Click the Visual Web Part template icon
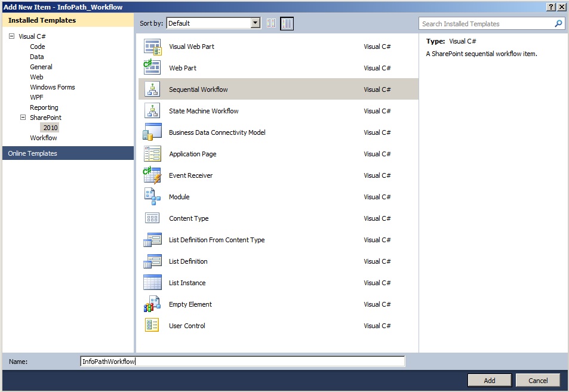Viewport: 569px width, 392px height. click(152, 47)
